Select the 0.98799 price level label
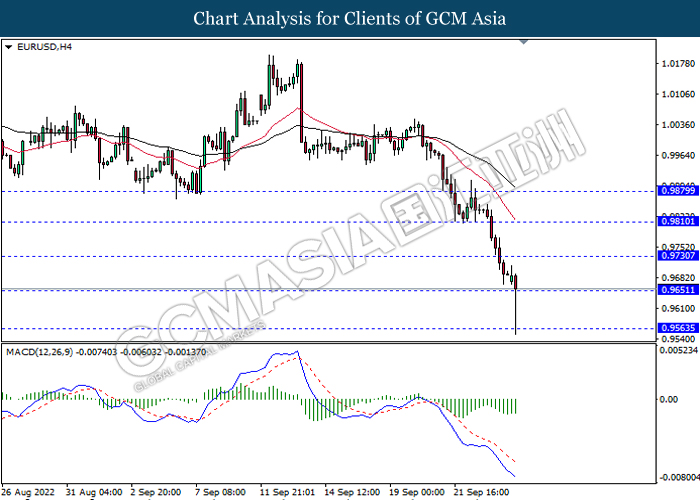Screen dimensions: 700x500 678,191
